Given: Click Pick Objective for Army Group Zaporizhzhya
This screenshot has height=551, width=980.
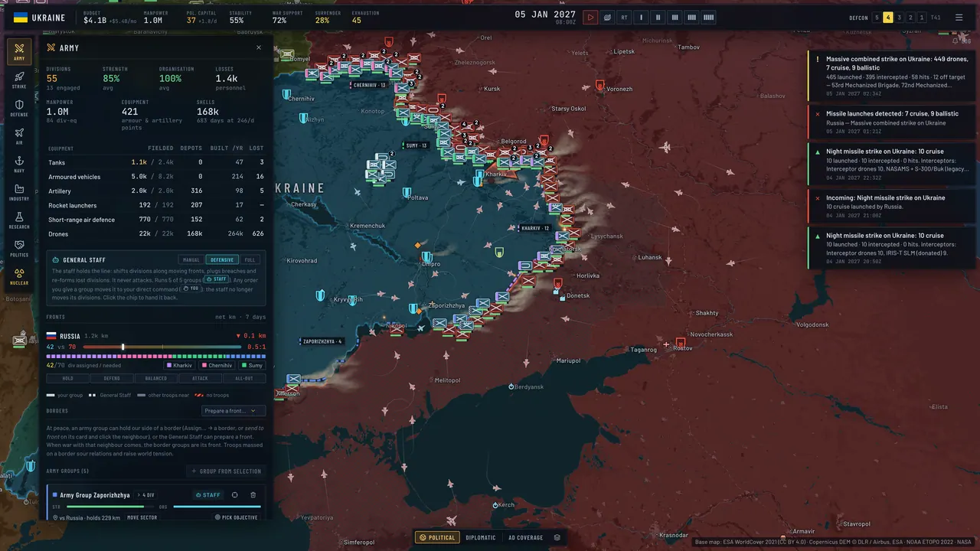Looking at the screenshot, I should tap(237, 517).
